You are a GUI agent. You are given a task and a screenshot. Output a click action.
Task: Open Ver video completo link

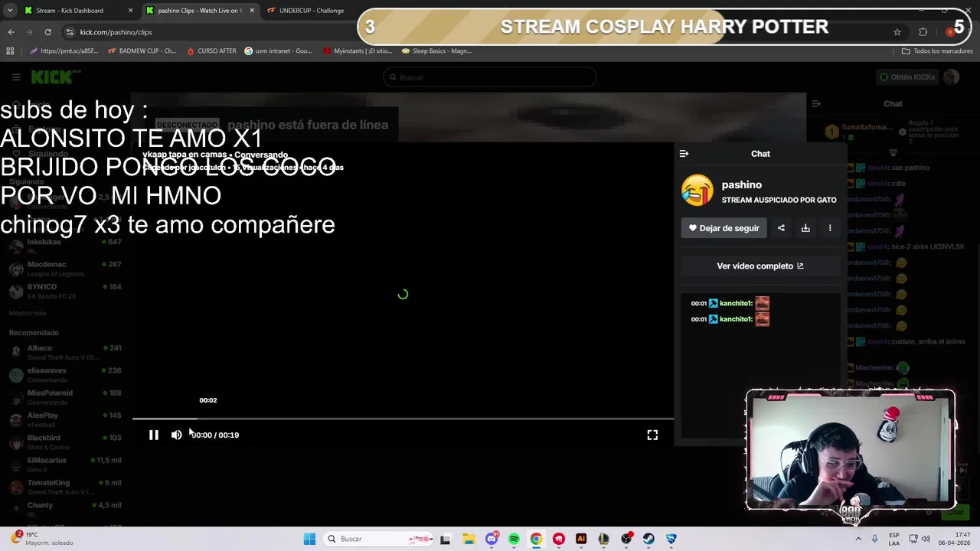coord(760,266)
